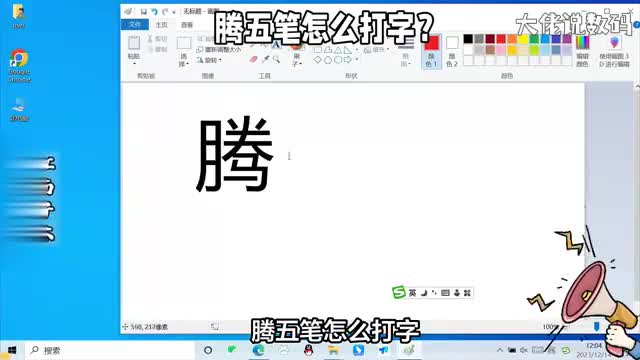Open the Sogou soft keyboard icon
This screenshot has height=360, width=640.
(445, 293)
